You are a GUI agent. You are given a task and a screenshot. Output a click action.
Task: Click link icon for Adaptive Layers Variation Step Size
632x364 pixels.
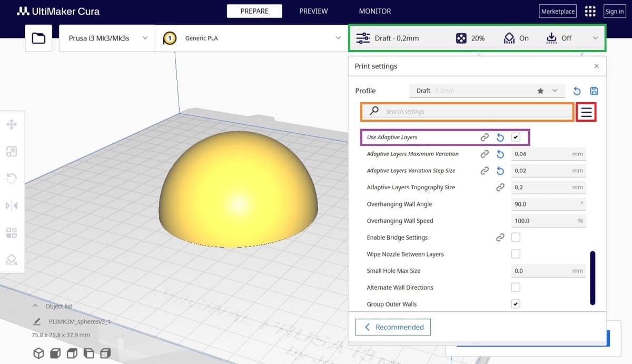485,171
